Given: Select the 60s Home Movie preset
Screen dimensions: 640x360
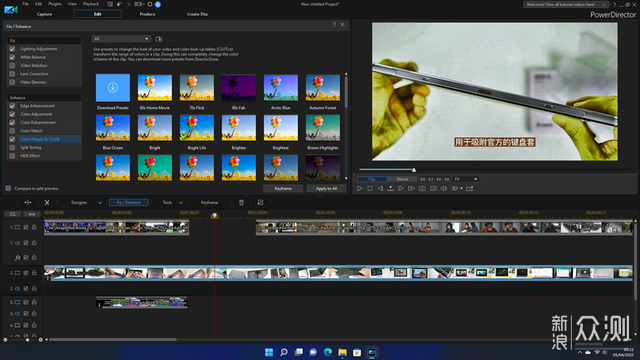Looking at the screenshot, I should pos(155,87).
